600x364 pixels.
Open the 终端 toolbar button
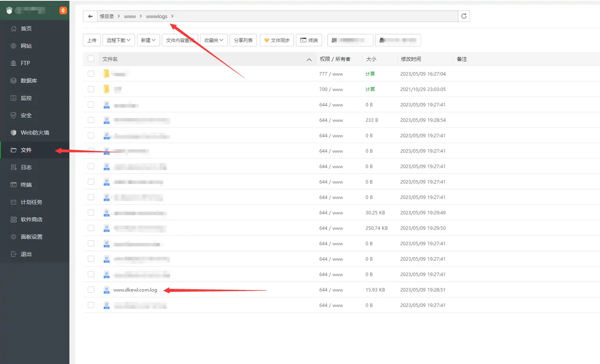tap(309, 40)
